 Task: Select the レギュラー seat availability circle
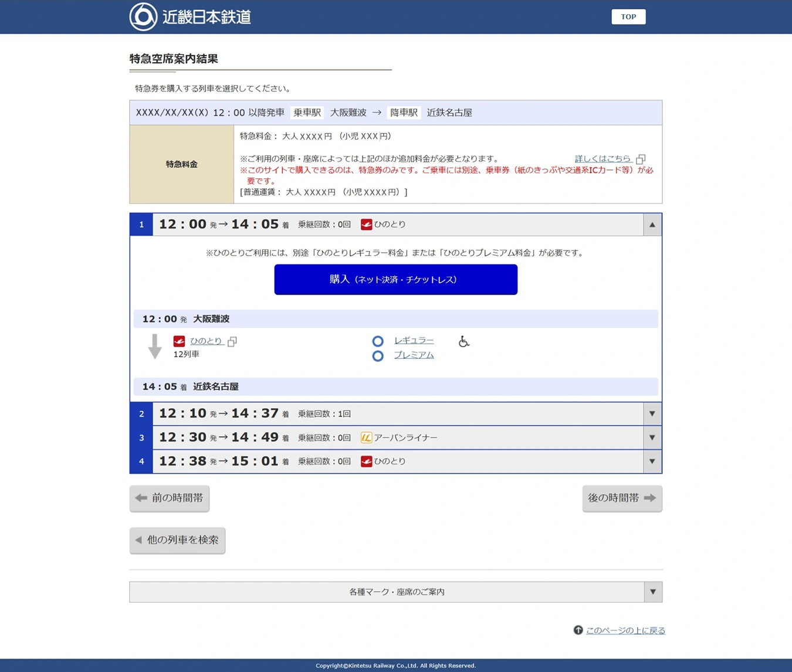378,341
